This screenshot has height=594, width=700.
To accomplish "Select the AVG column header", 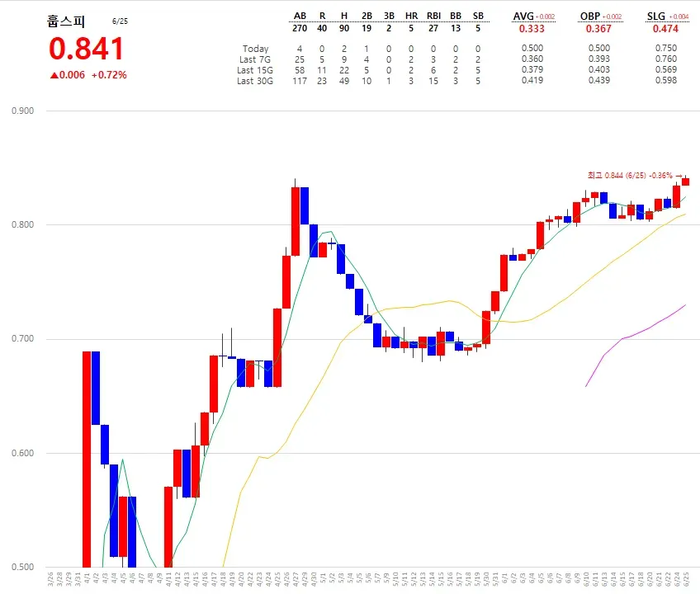I will point(523,16).
